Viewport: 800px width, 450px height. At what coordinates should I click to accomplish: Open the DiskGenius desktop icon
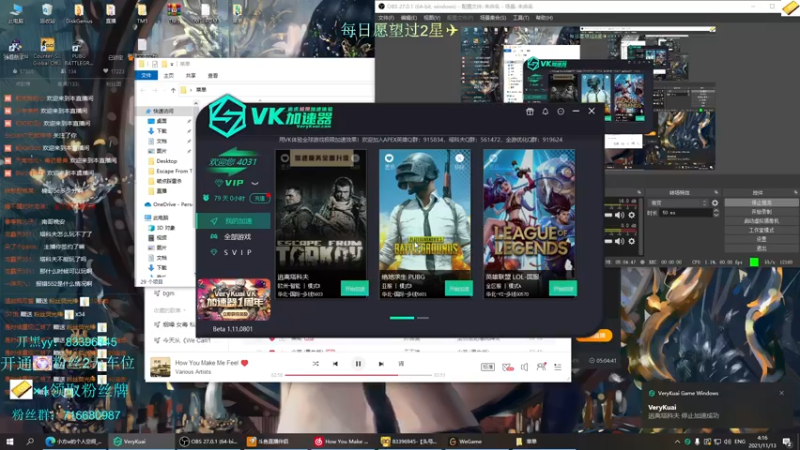pos(79,14)
